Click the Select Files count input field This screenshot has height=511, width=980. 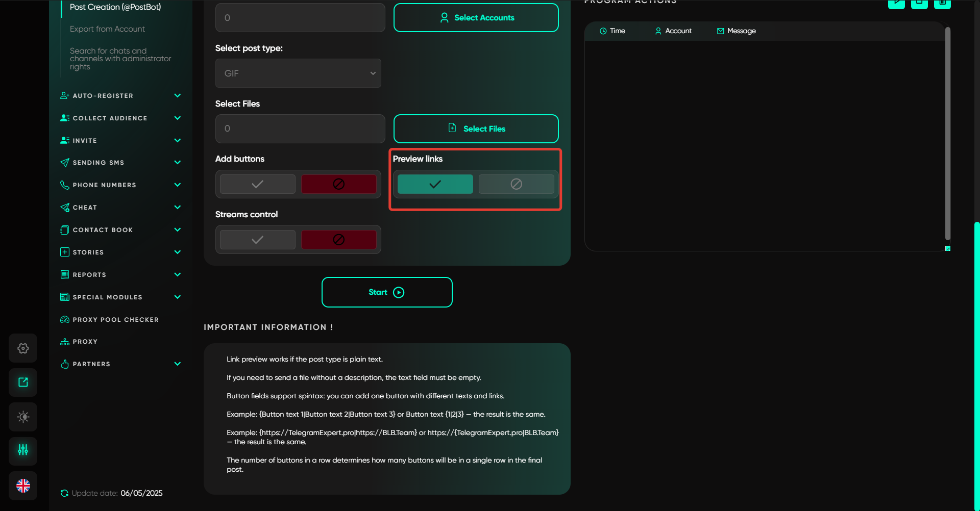pos(300,129)
